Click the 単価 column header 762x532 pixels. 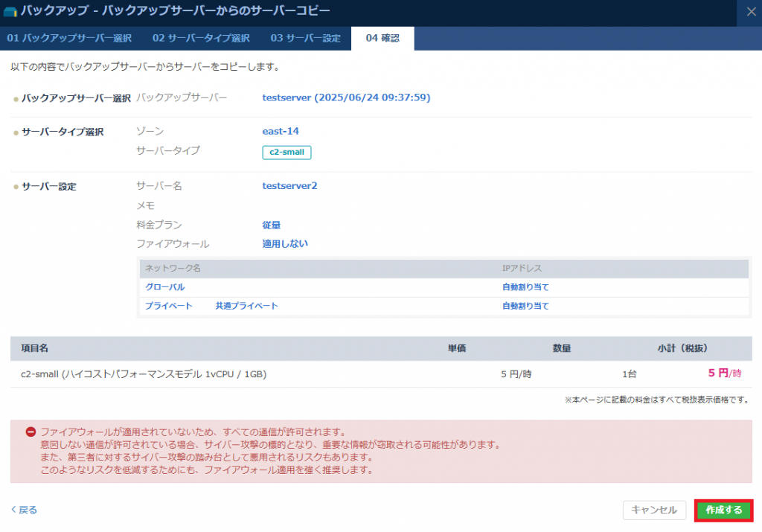tap(457, 348)
